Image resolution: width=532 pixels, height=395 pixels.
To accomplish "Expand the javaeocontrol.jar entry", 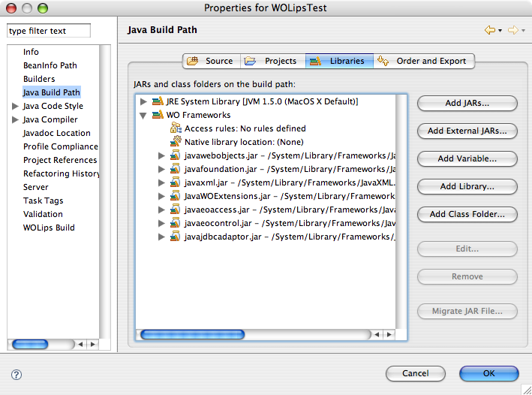I will (161, 224).
